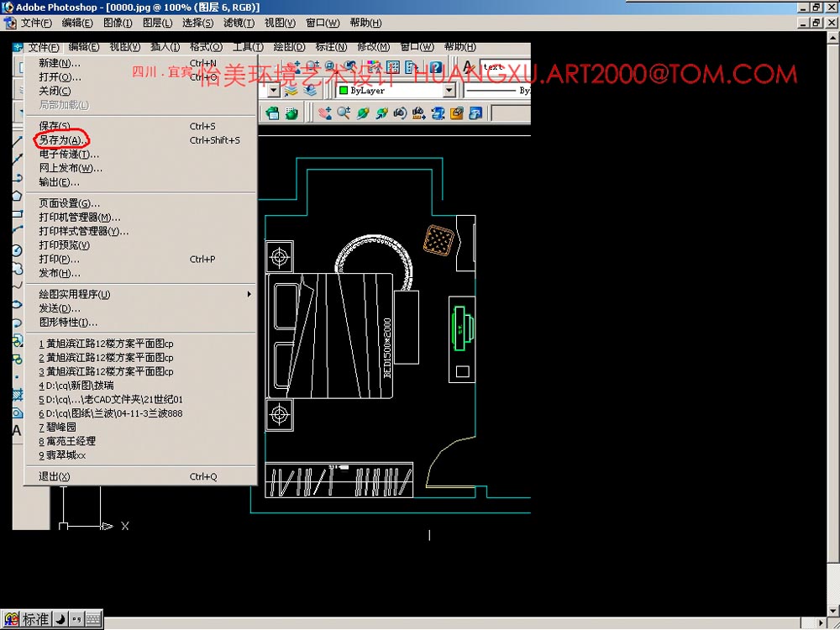The image size is (840, 630).
Task: Open AutoCAD 插入(I) menu
Action: pos(165,47)
